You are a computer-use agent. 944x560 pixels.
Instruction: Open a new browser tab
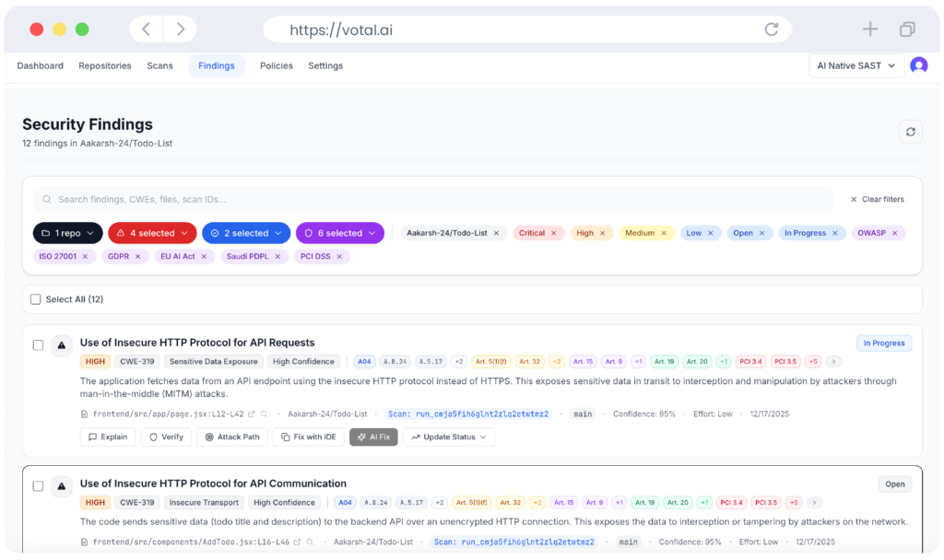click(869, 29)
